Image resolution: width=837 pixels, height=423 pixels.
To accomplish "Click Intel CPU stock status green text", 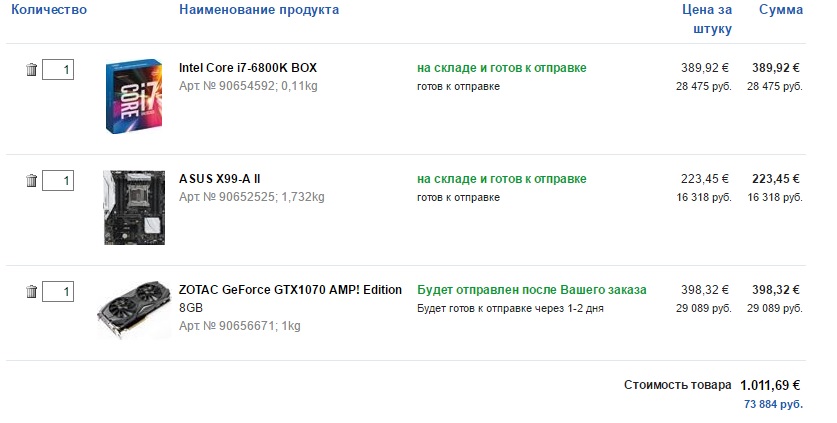I will pyautogui.click(x=501, y=68).
